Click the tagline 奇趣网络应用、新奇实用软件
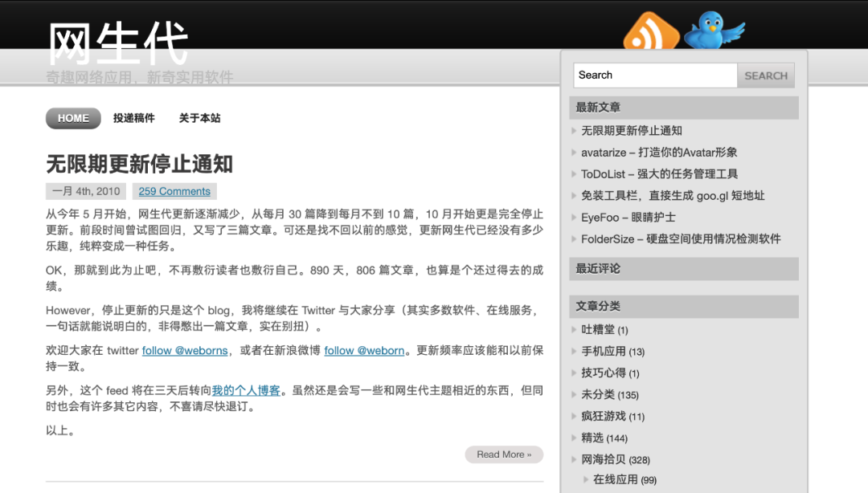868x493 pixels. click(140, 77)
